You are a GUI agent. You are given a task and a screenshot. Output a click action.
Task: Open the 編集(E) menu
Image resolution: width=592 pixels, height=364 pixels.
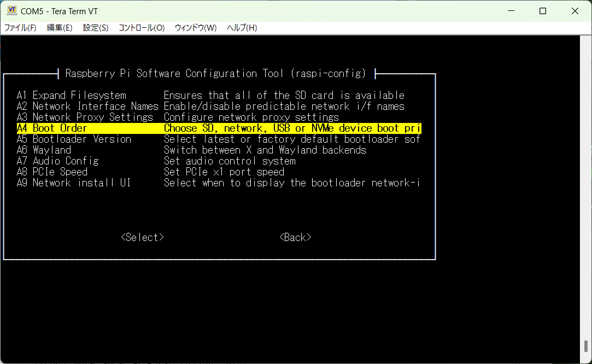pyautogui.click(x=59, y=28)
